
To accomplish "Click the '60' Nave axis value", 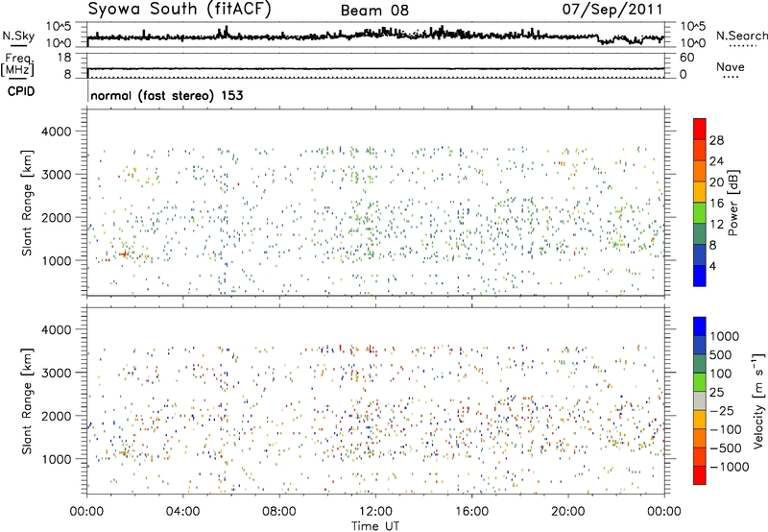I will 686,58.
